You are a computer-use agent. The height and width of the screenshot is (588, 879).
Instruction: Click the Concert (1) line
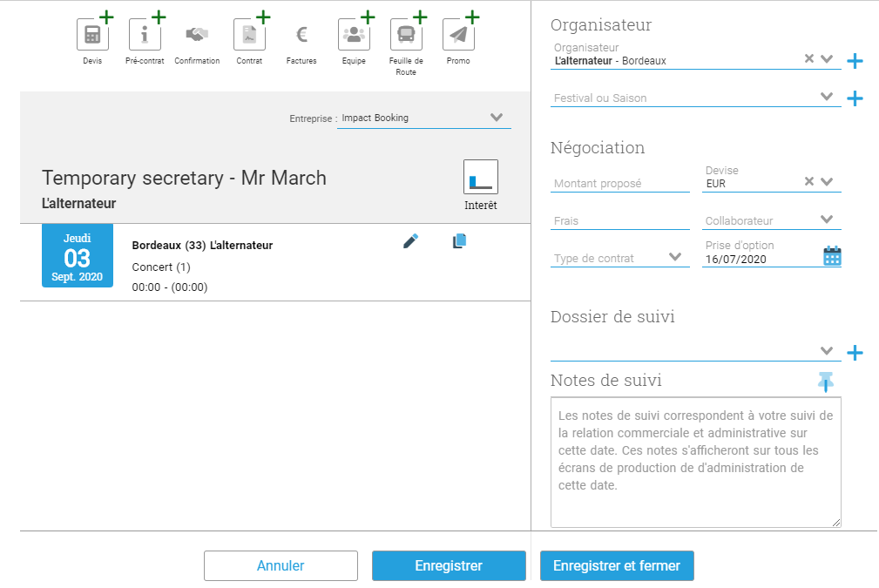click(x=161, y=267)
